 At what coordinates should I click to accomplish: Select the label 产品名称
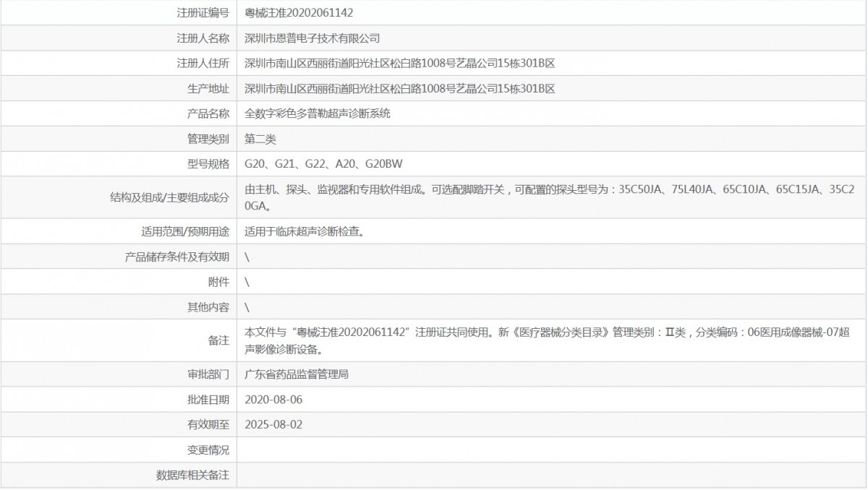pyautogui.click(x=208, y=113)
